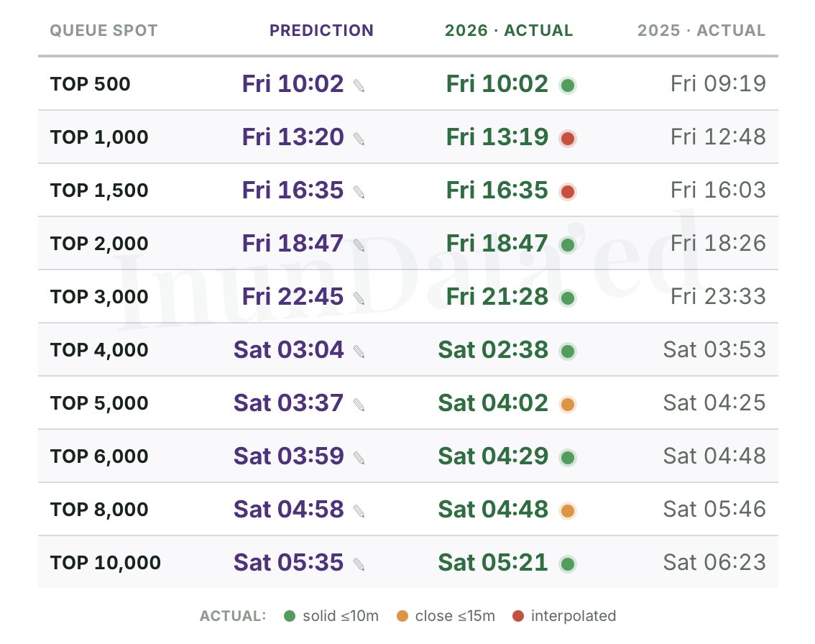
Task: Select the TOP 8,000 row label
Action: pos(99,510)
